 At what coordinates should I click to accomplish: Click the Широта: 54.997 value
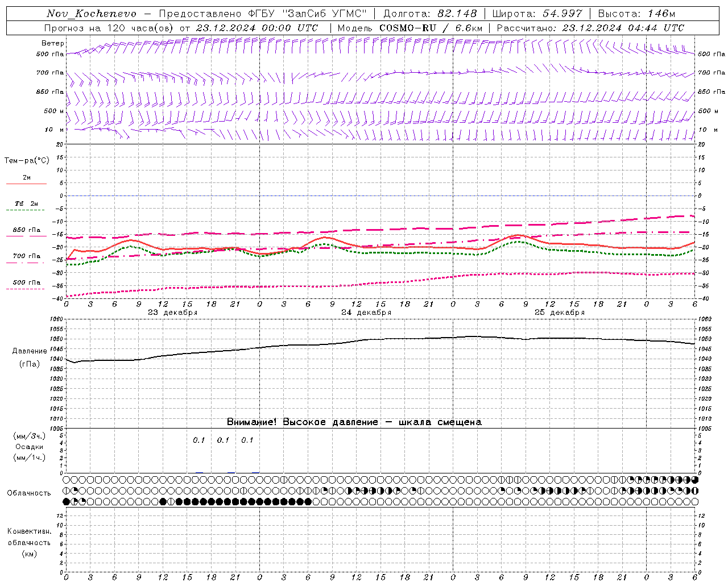coord(537,14)
